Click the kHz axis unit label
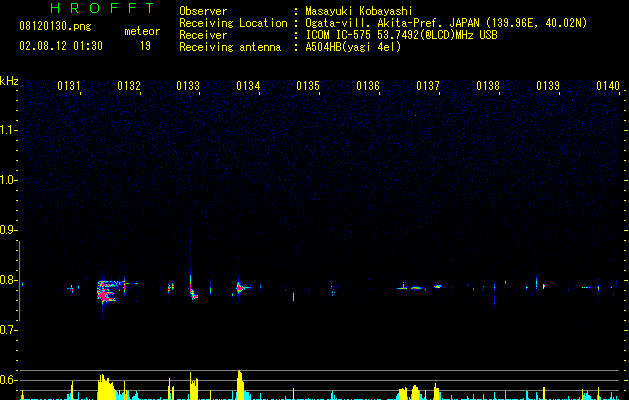Screen dimensions: 629x400 (9, 81)
